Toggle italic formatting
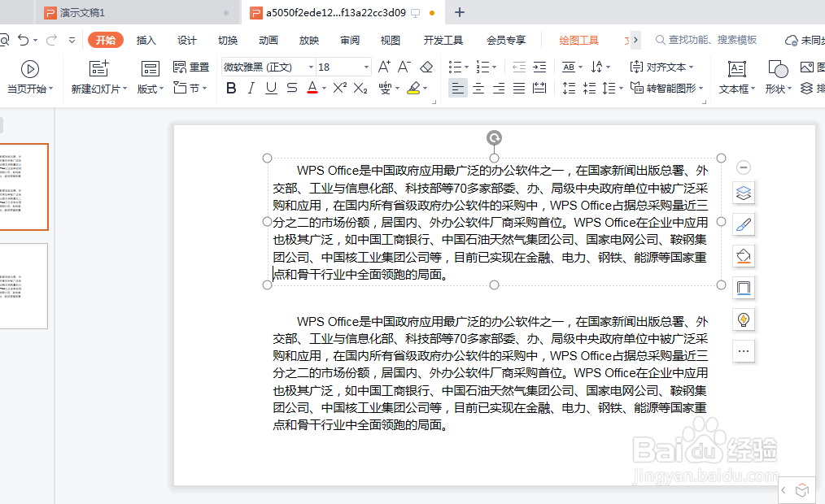 point(251,88)
